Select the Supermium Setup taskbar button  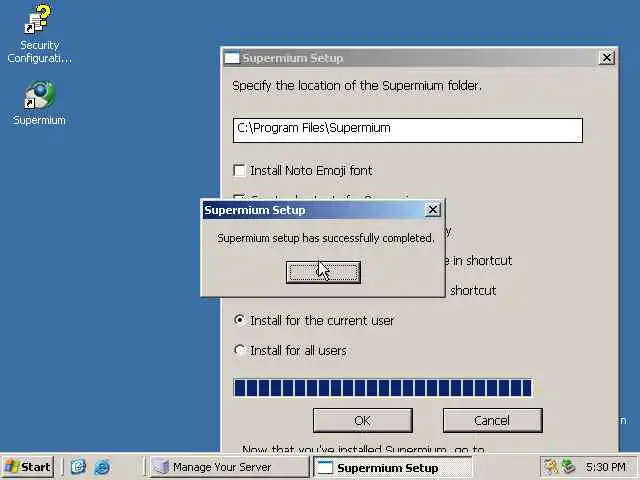(x=393, y=467)
